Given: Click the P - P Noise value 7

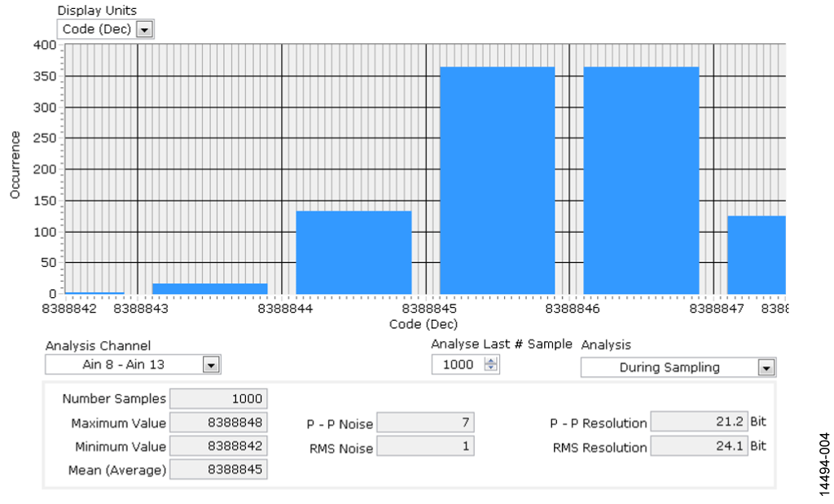Looking at the screenshot, I should (x=425, y=423).
